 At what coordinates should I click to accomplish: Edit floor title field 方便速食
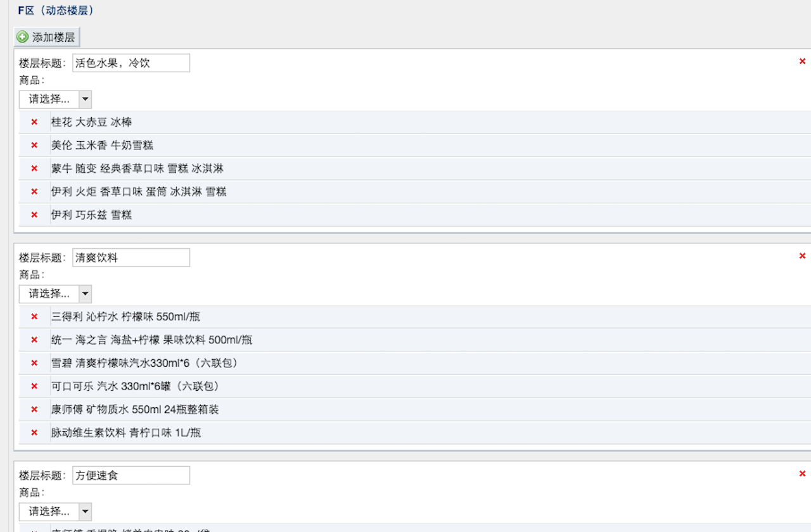131,476
